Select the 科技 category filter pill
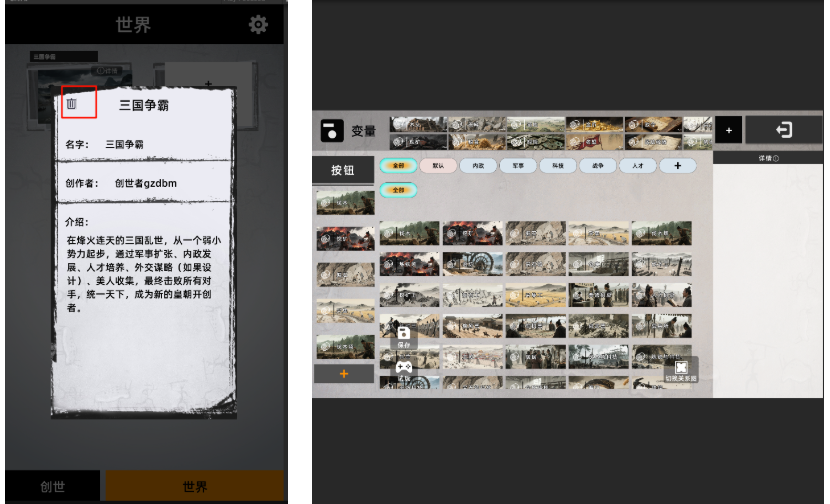This screenshot has height=504, width=830. coord(559,165)
